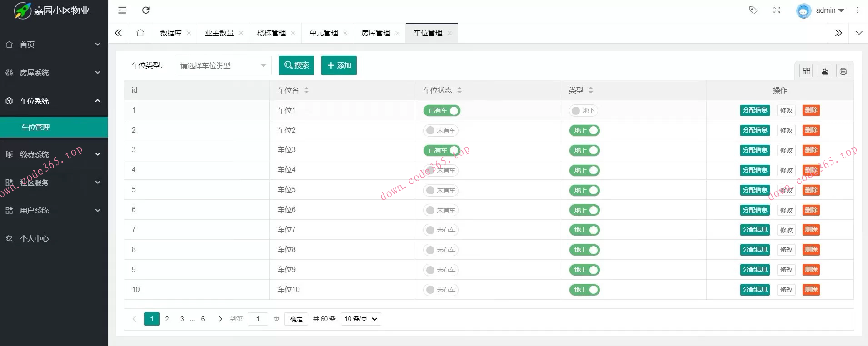868x346 pixels.
Task: Open 个人中心 in the sidebar
Action: (54, 238)
